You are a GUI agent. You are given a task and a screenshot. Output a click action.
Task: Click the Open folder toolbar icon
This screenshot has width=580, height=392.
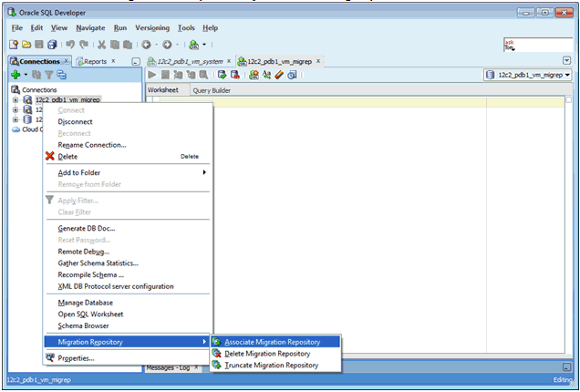pos(26,45)
